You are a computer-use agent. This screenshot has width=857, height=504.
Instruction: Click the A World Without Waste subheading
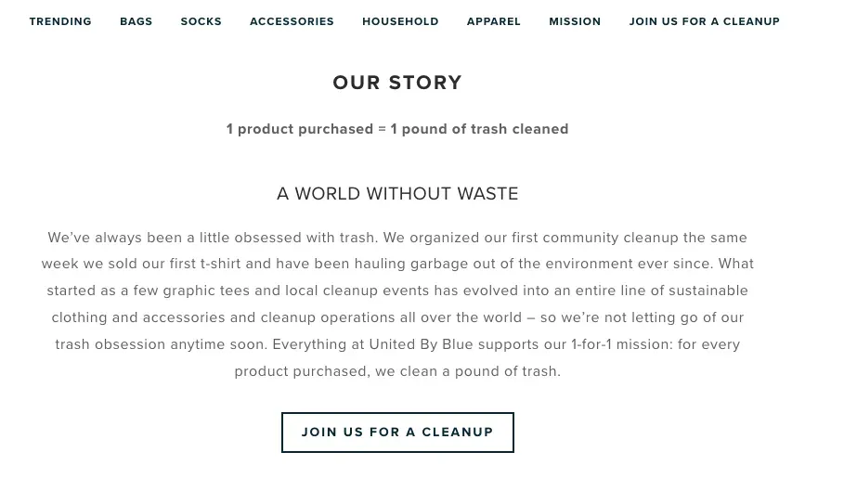click(x=397, y=193)
